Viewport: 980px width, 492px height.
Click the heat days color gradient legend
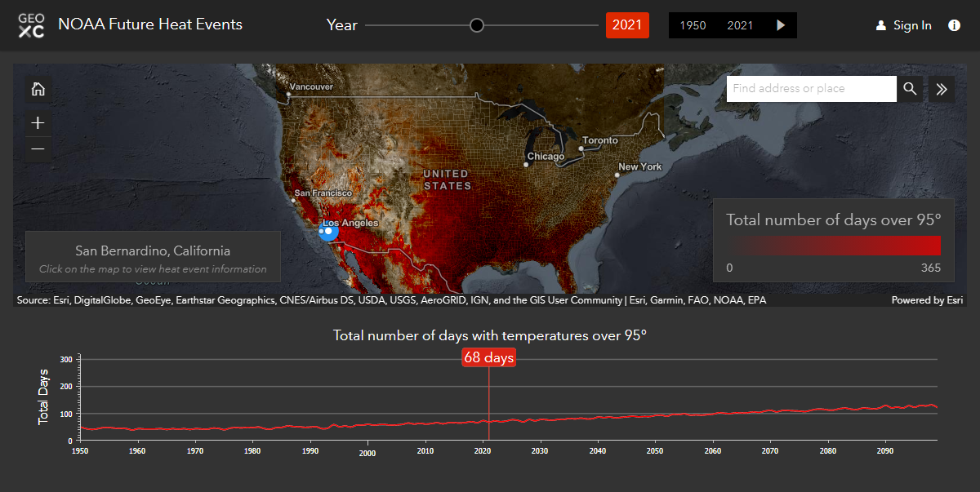click(834, 246)
